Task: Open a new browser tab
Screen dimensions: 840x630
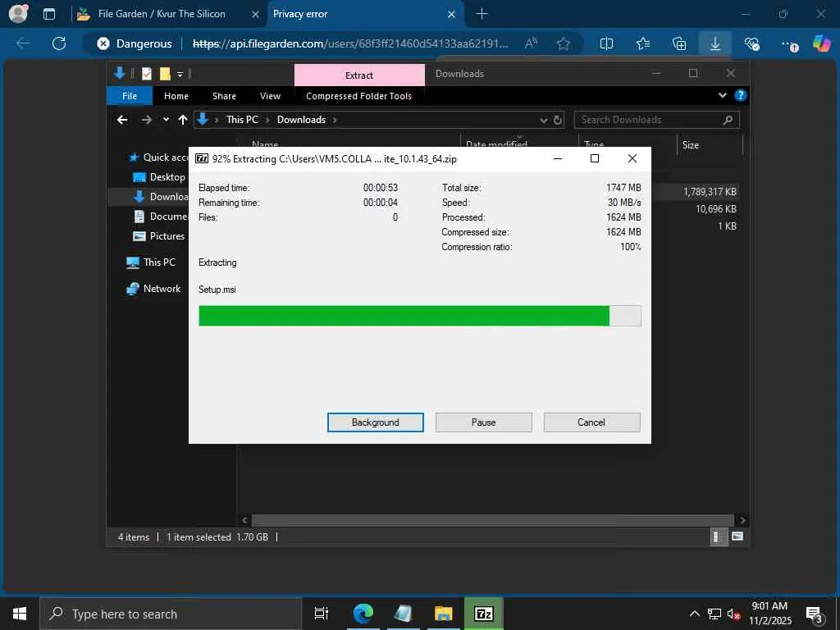Action: click(x=482, y=14)
